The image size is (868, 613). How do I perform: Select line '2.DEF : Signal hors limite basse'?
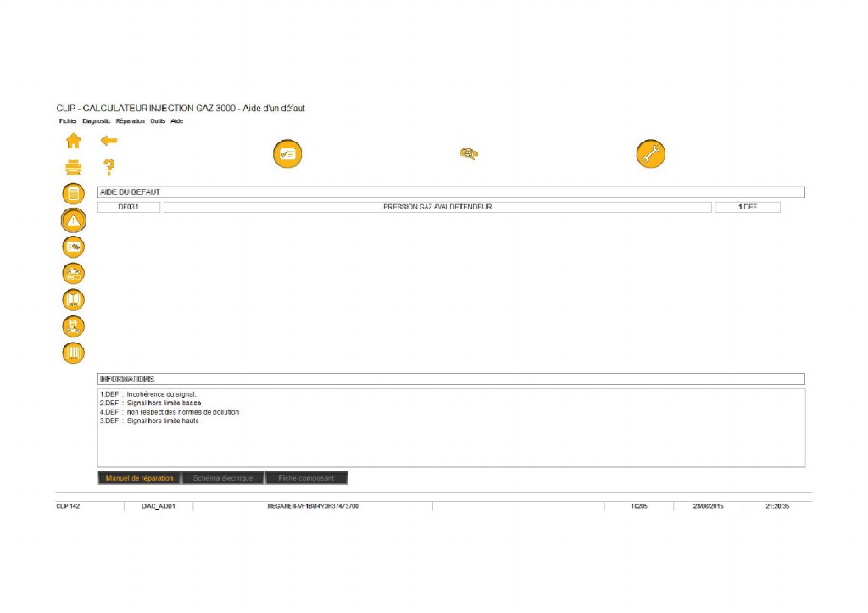151,403
